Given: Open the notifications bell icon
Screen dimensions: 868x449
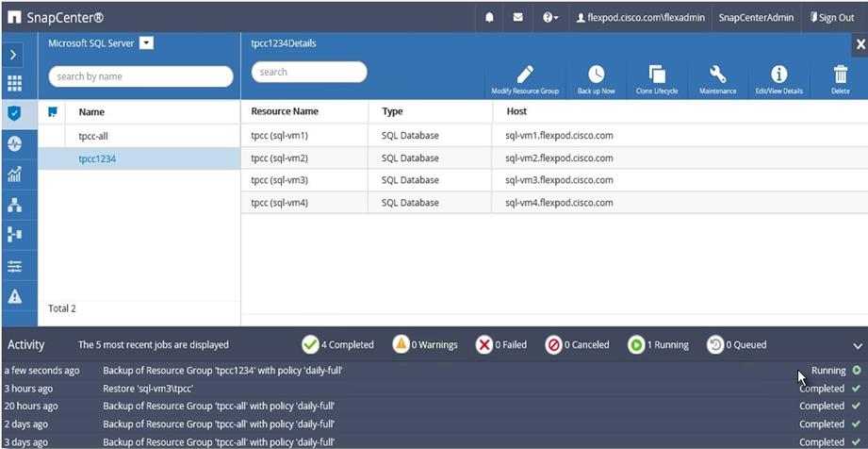Looking at the screenshot, I should (489, 17).
